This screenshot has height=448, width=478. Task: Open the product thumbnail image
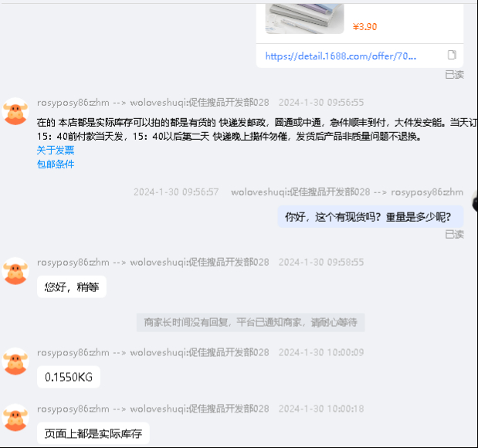[x=304, y=19]
